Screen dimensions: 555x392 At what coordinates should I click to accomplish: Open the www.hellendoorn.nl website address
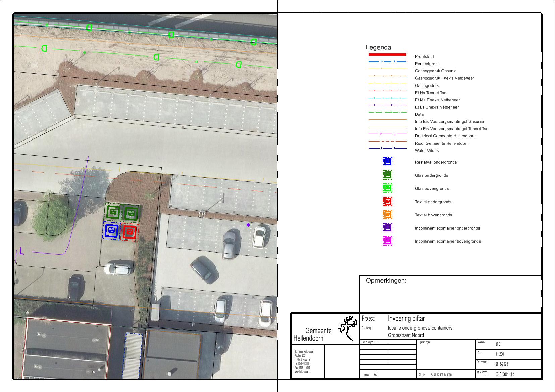(303, 372)
